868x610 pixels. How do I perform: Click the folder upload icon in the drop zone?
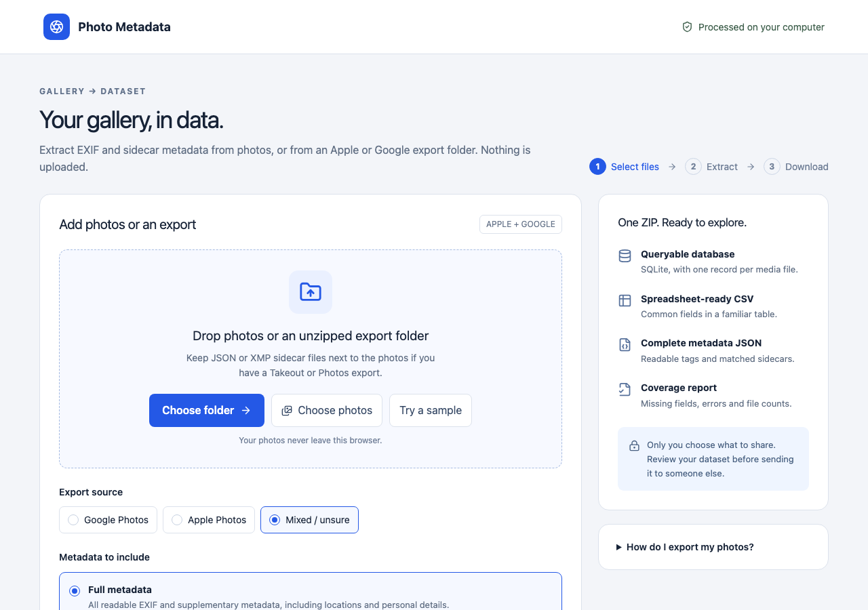point(311,292)
